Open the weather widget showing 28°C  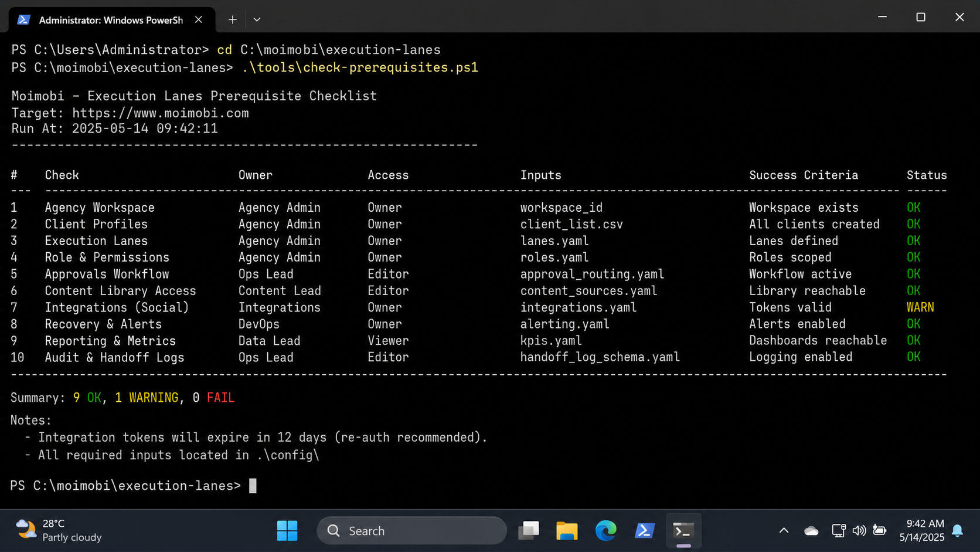pos(59,530)
